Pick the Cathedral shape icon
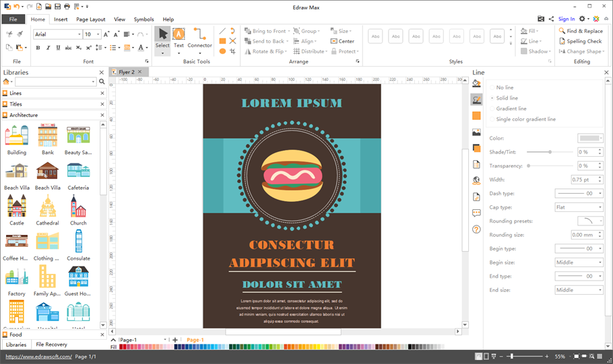Viewport: 613px width, 364px height. tap(47, 210)
